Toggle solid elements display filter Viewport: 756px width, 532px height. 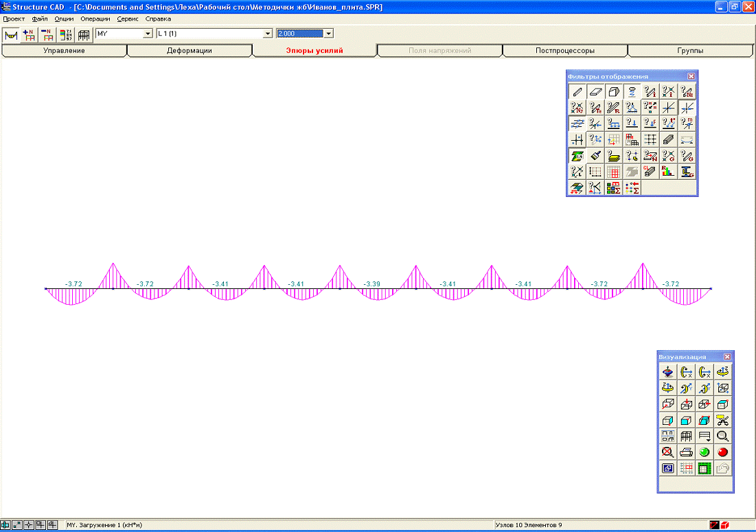click(614, 91)
